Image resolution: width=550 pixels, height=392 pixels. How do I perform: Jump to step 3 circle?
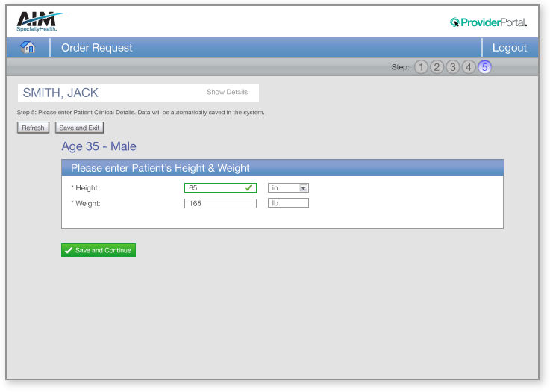pyautogui.click(x=452, y=67)
